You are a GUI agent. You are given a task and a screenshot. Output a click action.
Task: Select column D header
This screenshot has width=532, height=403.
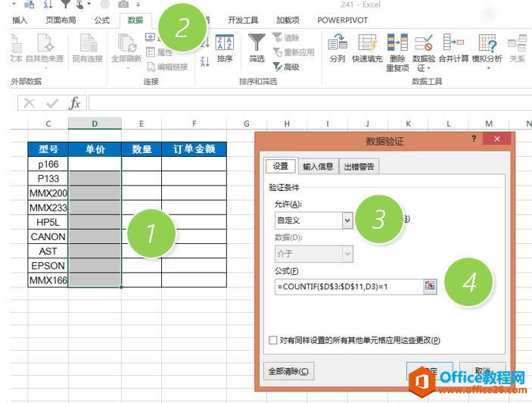coord(95,123)
